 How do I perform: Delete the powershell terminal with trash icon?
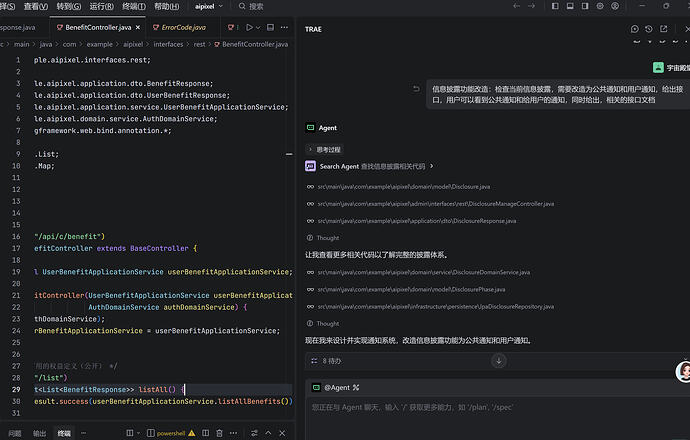pyautogui.click(x=219, y=433)
